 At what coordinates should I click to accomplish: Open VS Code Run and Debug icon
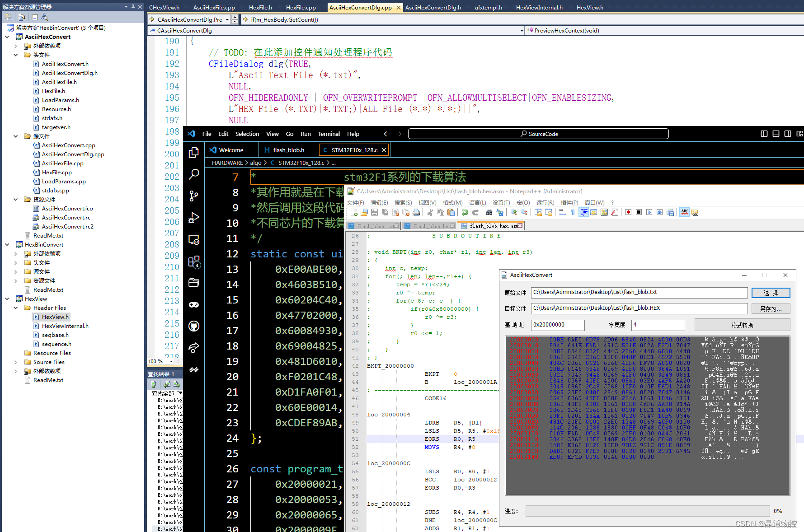point(194,218)
